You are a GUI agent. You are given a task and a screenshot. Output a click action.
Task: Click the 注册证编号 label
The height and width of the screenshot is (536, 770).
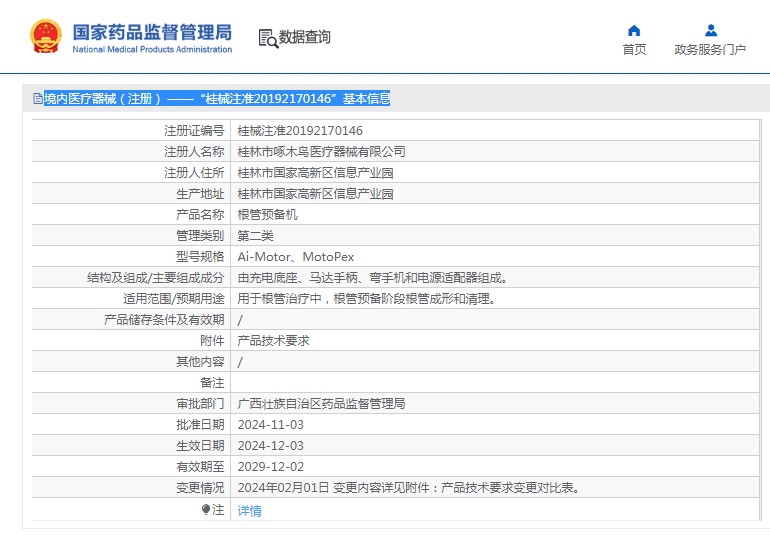tap(194, 131)
